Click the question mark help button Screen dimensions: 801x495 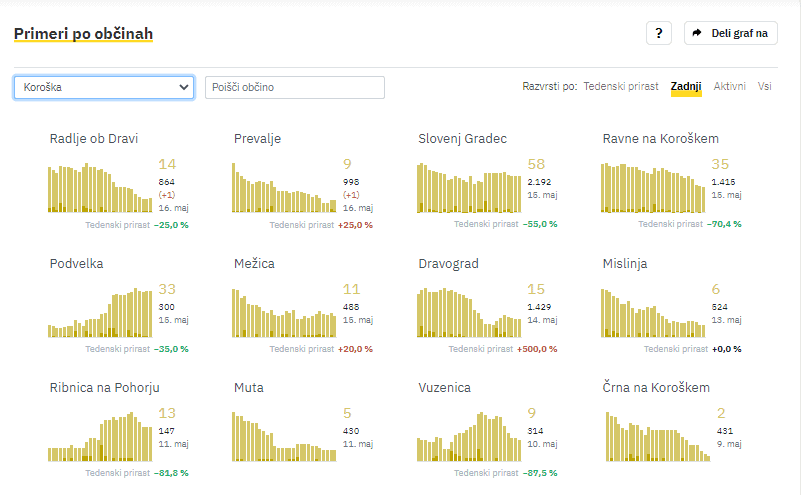pyautogui.click(x=658, y=33)
